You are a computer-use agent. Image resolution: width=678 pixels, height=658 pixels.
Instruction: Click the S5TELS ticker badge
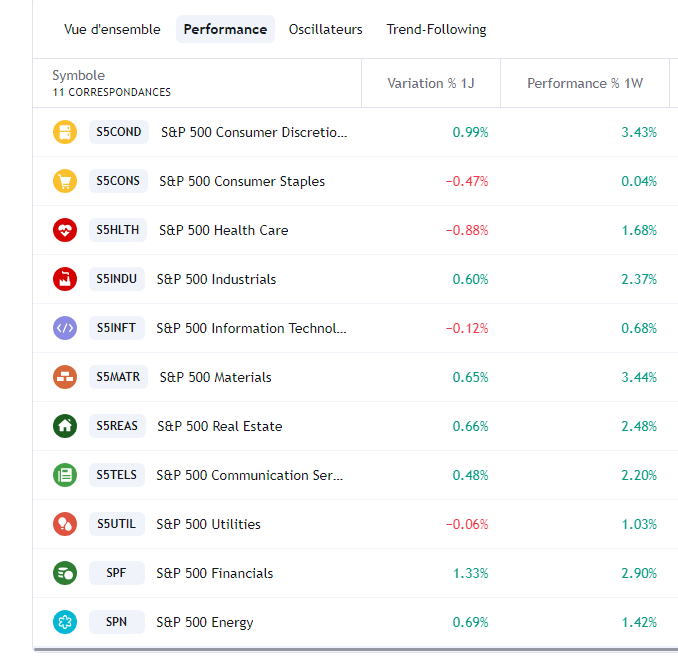click(117, 475)
